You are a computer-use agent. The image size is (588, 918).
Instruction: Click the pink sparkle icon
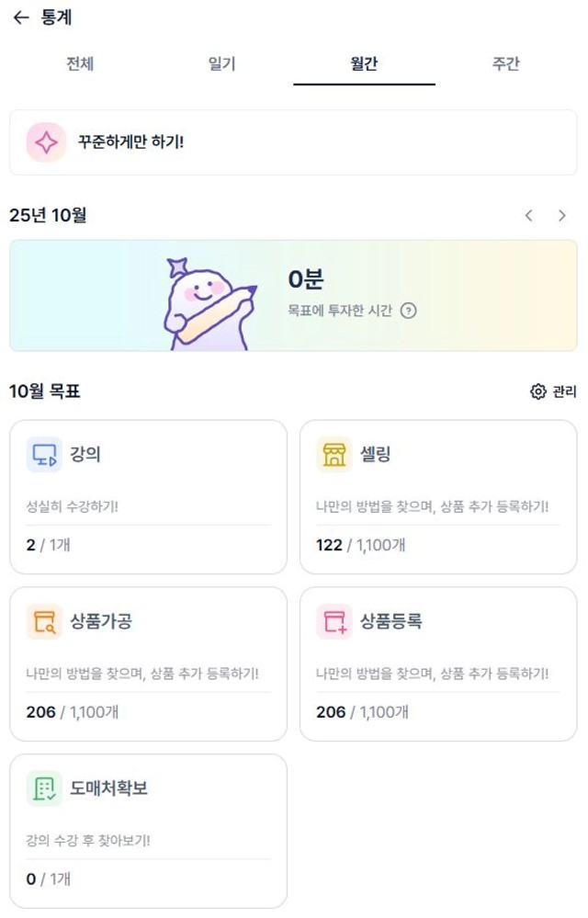[46, 142]
